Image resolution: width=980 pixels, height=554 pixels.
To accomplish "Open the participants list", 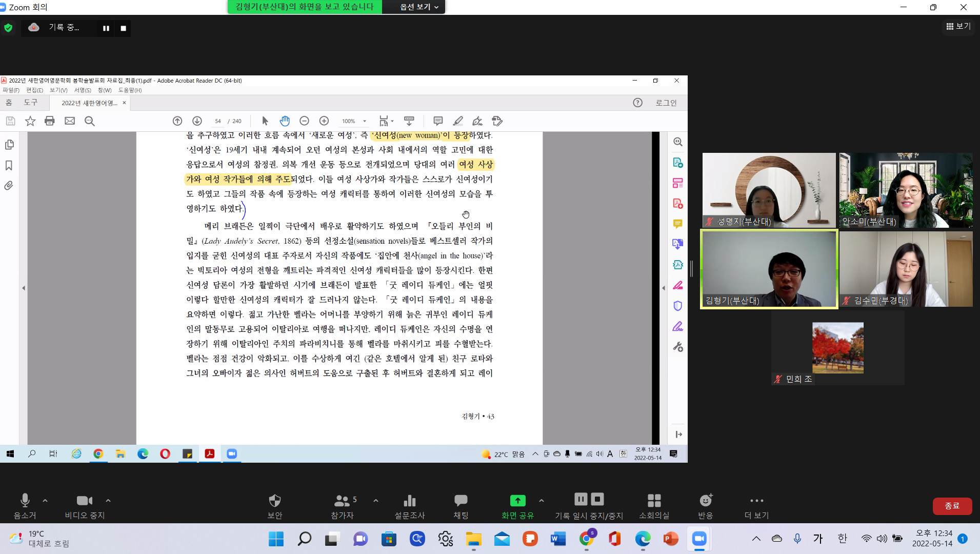I will (x=342, y=505).
